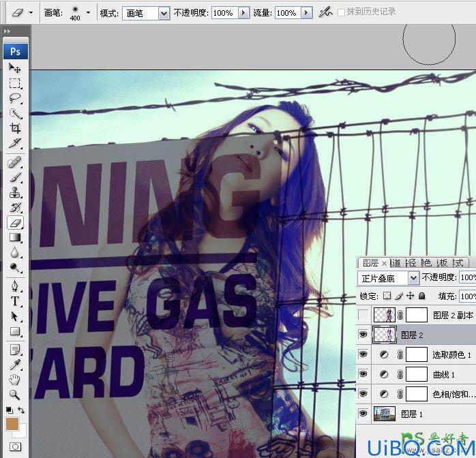Select the Rectangle shape tool
The width and height of the screenshot is (476, 458).
pos(14,331)
